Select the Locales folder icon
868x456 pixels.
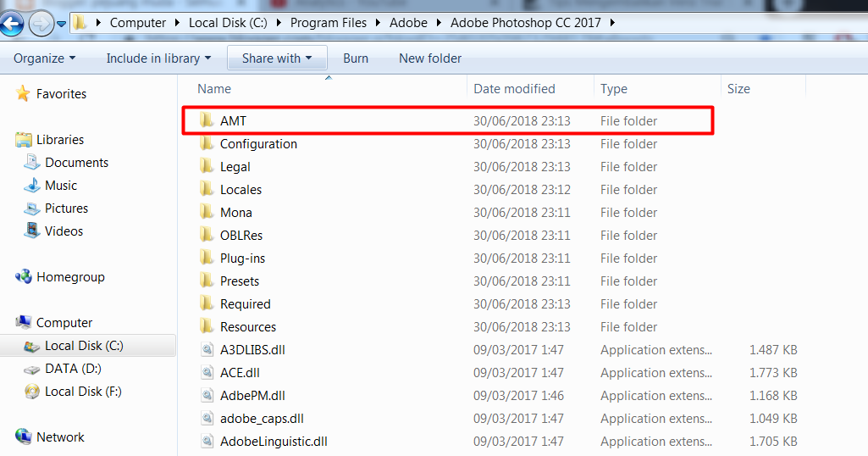[x=207, y=188]
